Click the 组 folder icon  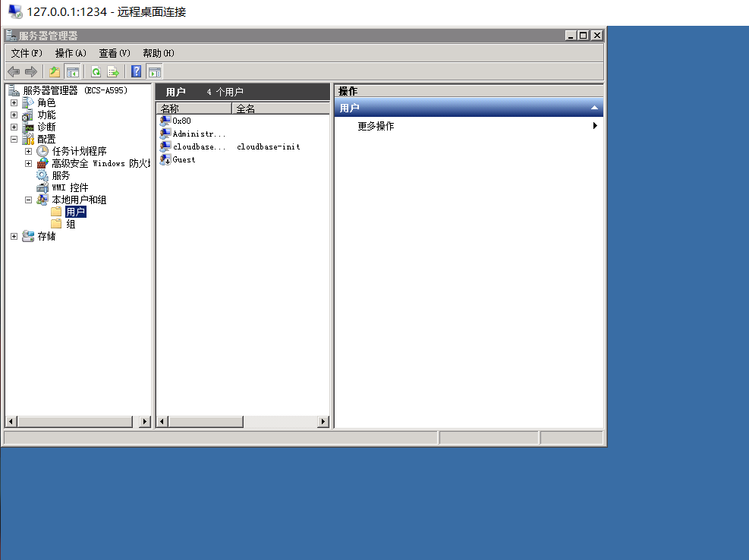pos(56,224)
